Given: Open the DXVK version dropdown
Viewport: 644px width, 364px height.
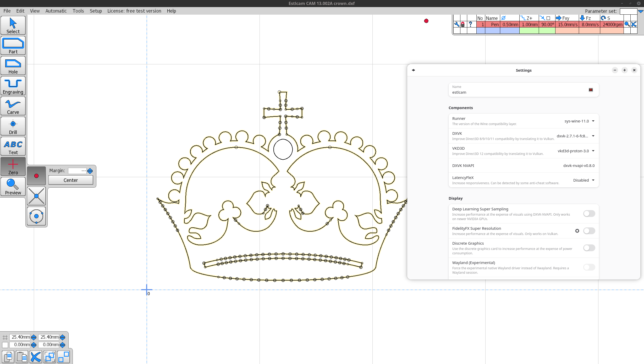Looking at the screenshot, I should [575, 136].
